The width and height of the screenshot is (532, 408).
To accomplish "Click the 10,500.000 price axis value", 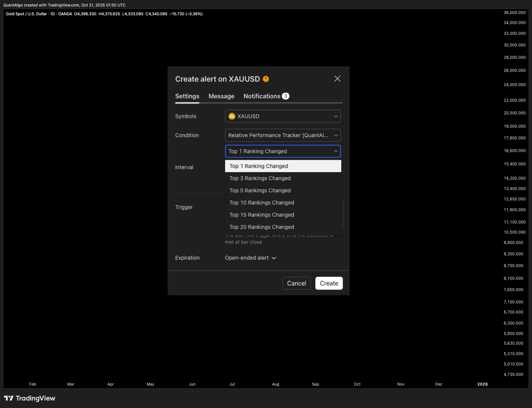I will [x=514, y=232].
